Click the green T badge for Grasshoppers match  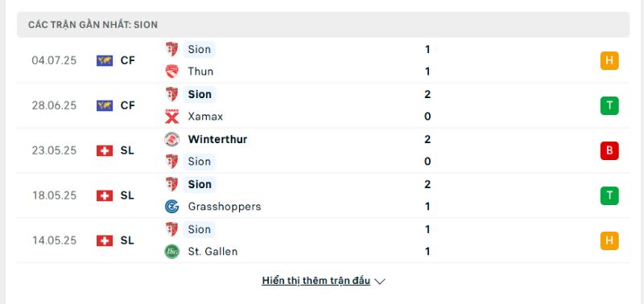[609, 195]
